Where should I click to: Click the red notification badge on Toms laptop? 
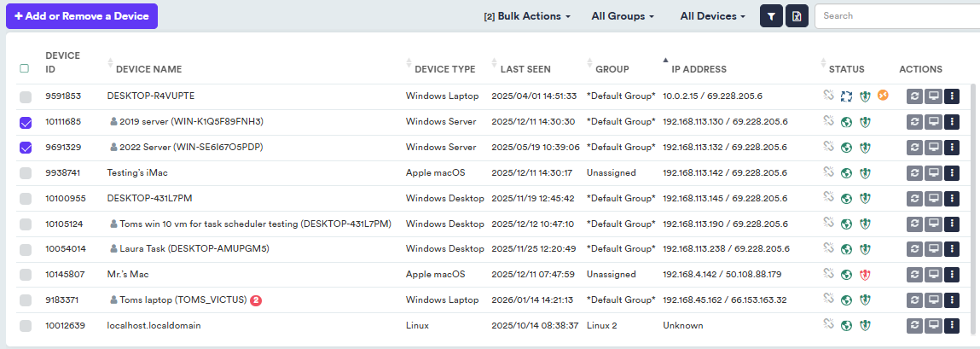tap(256, 300)
